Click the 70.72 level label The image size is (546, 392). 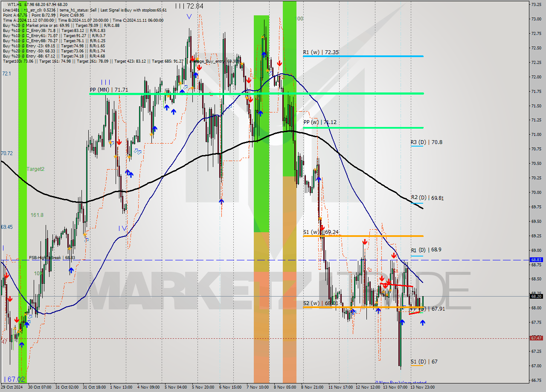7,153
